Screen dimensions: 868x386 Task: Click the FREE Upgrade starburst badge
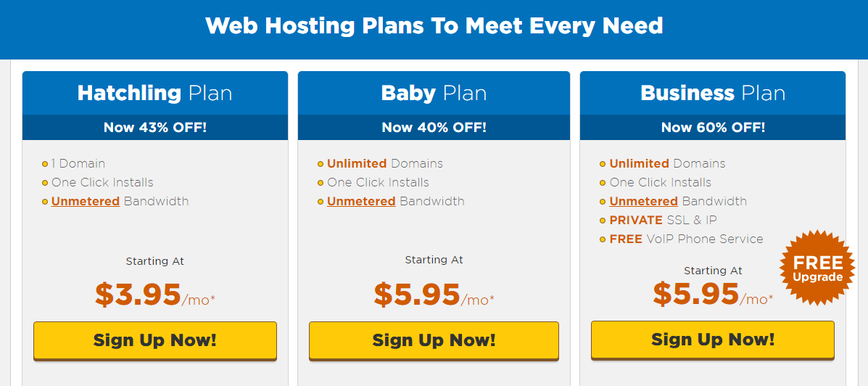(x=818, y=268)
